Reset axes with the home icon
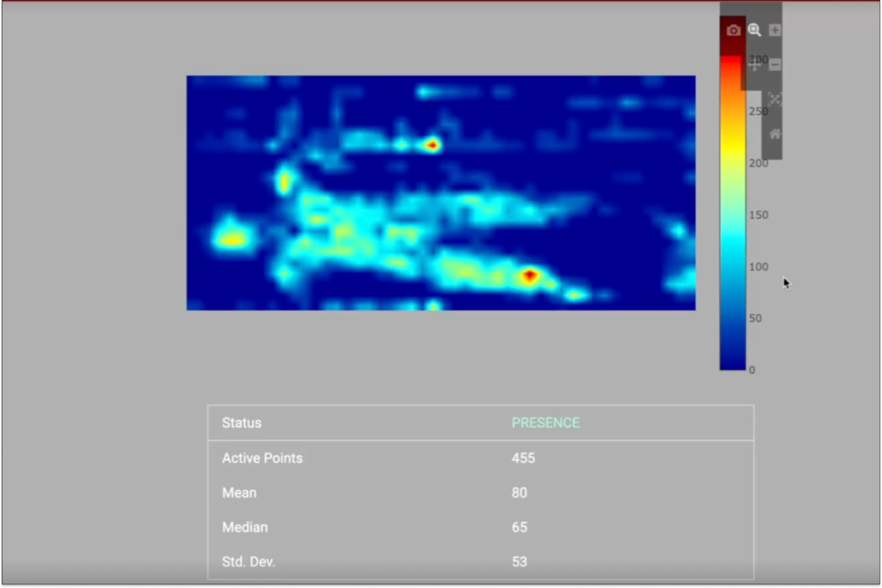 coord(775,134)
